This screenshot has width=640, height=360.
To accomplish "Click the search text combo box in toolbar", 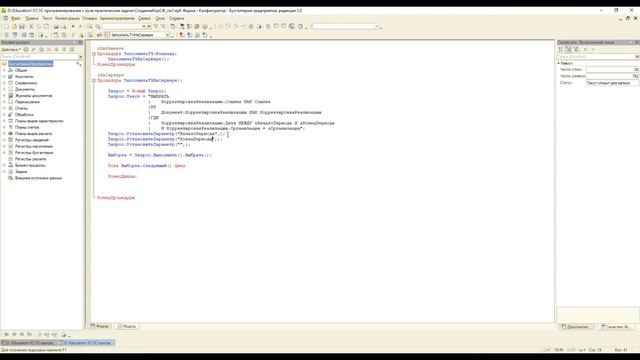I will coord(124,27).
